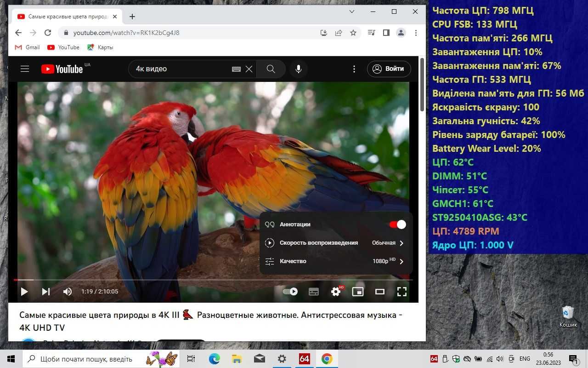
Task: Open the Mail app on the taskbar
Action: (259, 359)
